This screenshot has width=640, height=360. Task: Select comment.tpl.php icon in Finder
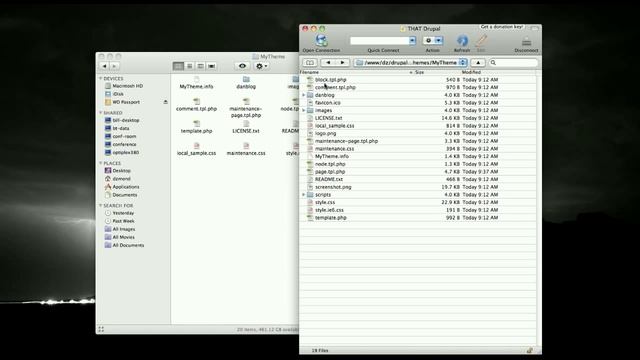click(x=196, y=101)
